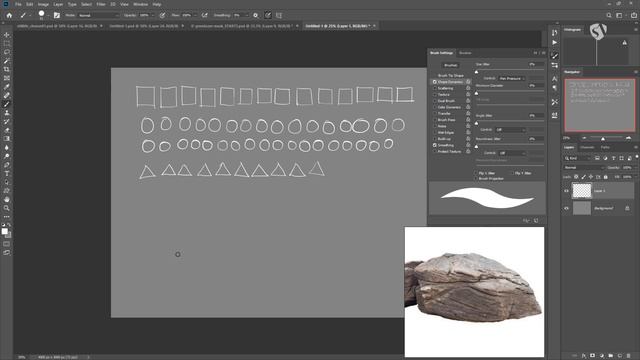Screen dimensions: 640x360
Task: Select Brush Tip Shape section
Action: [x=451, y=76]
